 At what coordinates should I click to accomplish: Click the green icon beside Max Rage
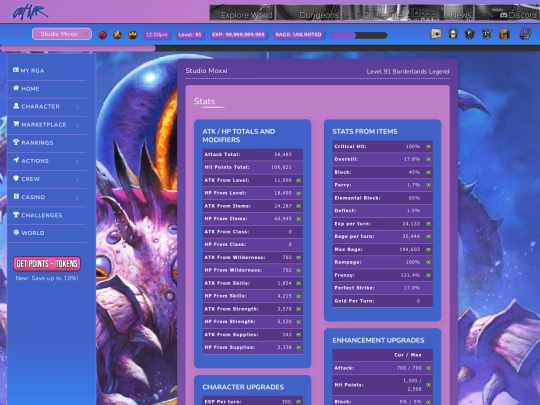(x=428, y=249)
